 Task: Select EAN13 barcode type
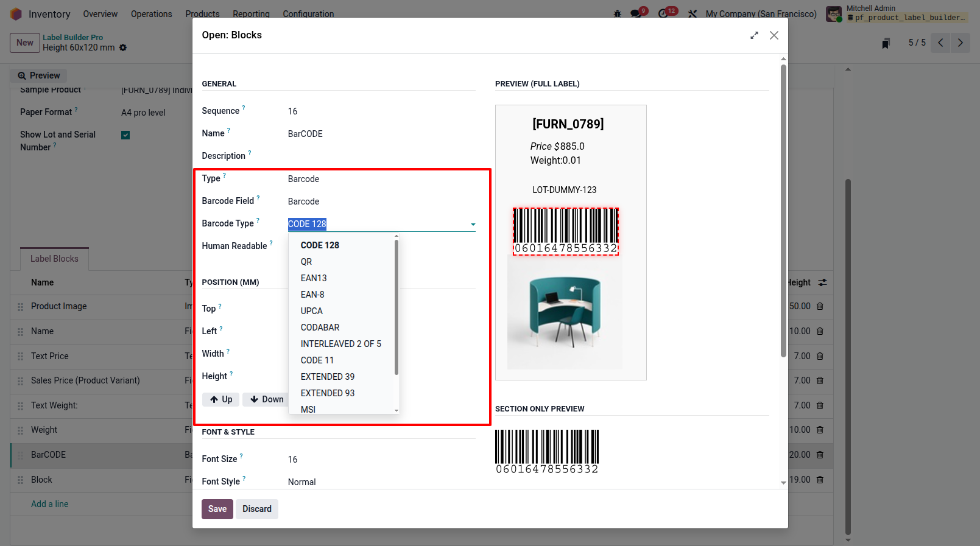click(x=314, y=278)
